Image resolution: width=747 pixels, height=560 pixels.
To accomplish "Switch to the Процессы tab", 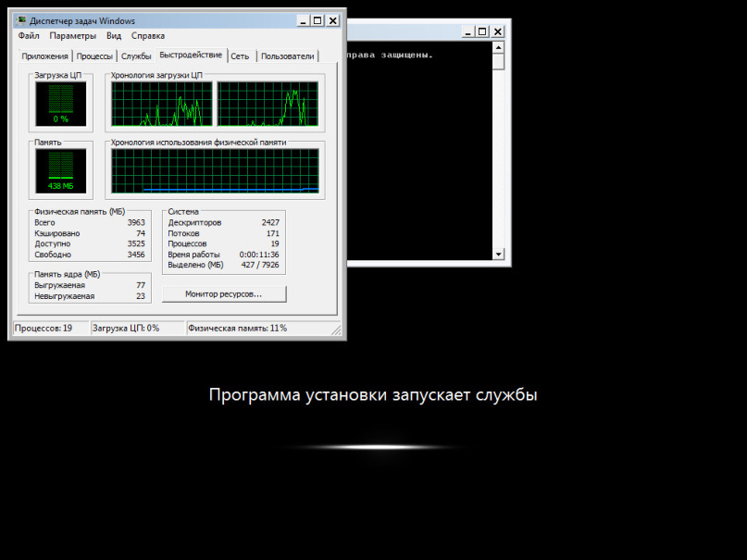I will click(x=95, y=56).
